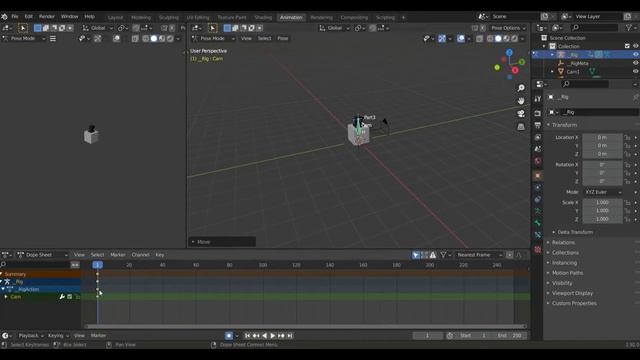Open the Dope Sheet mode dropdown
Image resolution: width=640 pixels, height=360 pixels.
(42, 255)
